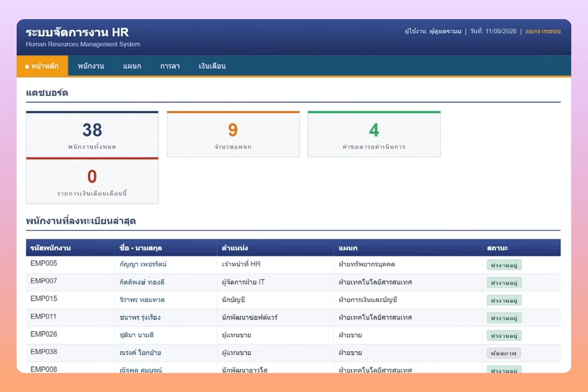Open the จำนวนแผนก card showing 9

pos(233,134)
